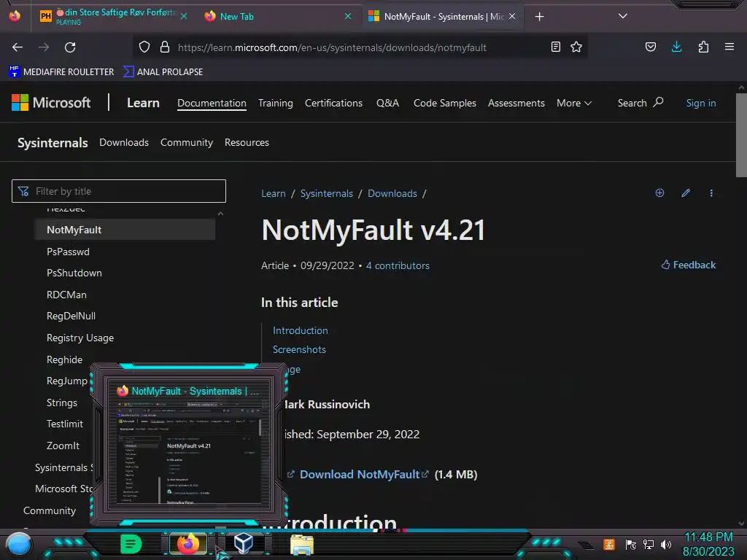Select Reghide in the sidebar
The width and height of the screenshot is (747, 560).
64,359
